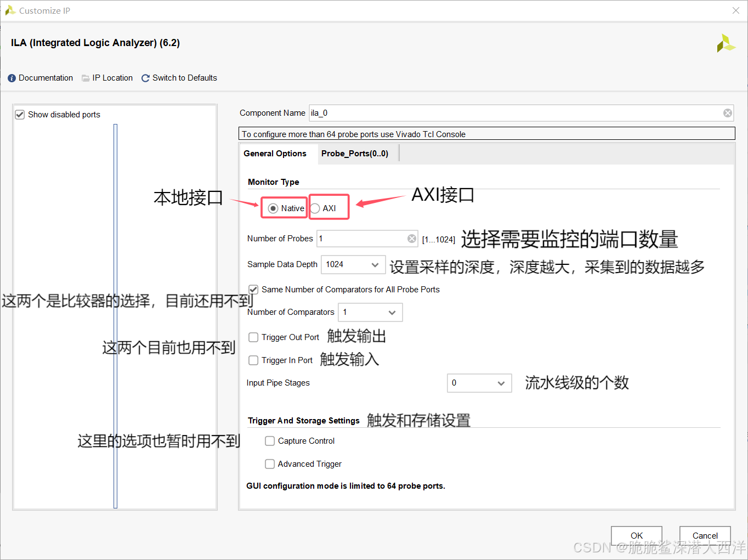This screenshot has height=560, width=748.
Task: Click the Number of Probes input field
Action: pos(367,239)
